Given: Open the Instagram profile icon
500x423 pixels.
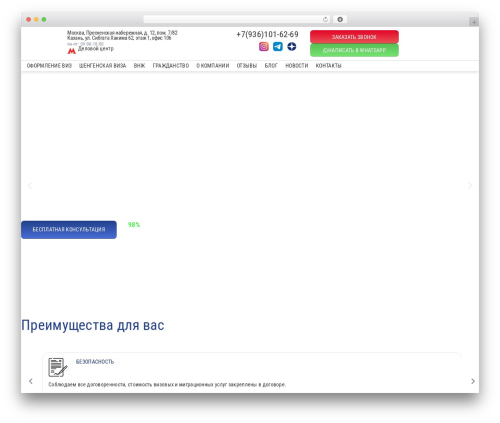Looking at the screenshot, I should (x=264, y=47).
